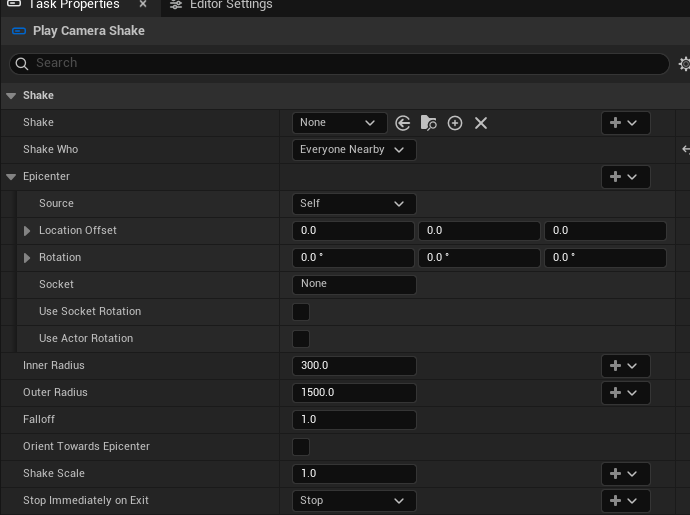Open Shake Who Everyone Nearby dropdown
This screenshot has height=515, width=690.
click(x=354, y=150)
